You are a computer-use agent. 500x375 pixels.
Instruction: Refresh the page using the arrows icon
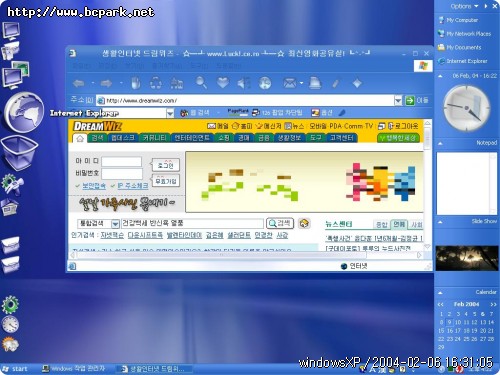156,83
